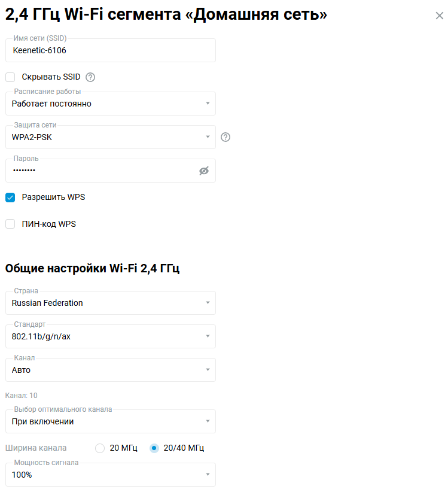448x492 pixels.
Task: Open the Мощность сигнала 100% dropdown
Action: 111,475
